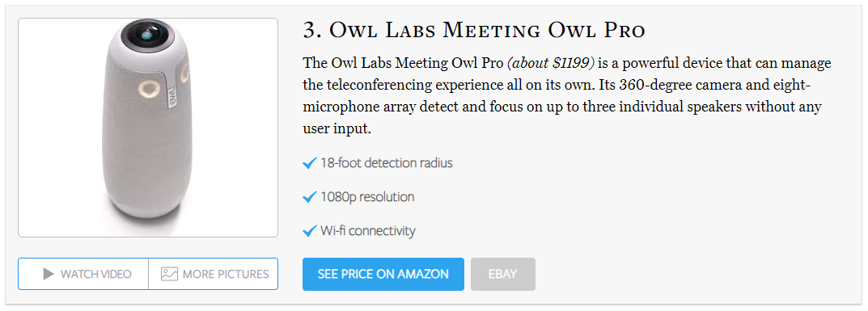Viewport: 868px width, 311px height.
Task: Click the checkmark next to 18-foot detection radius
Action: coord(310,163)
